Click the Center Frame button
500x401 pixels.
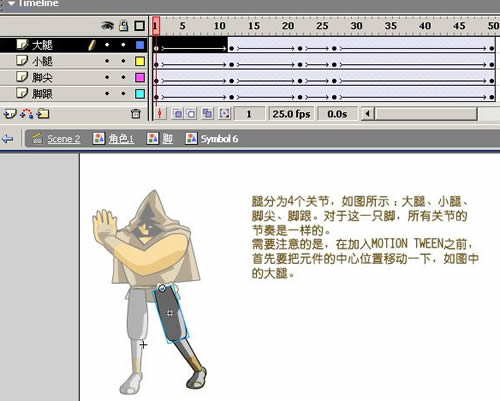tap(160, 114)
